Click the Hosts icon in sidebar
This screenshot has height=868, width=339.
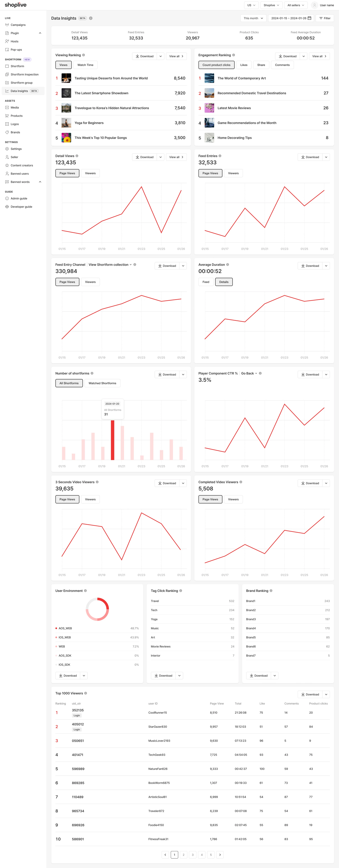[7, 41]
